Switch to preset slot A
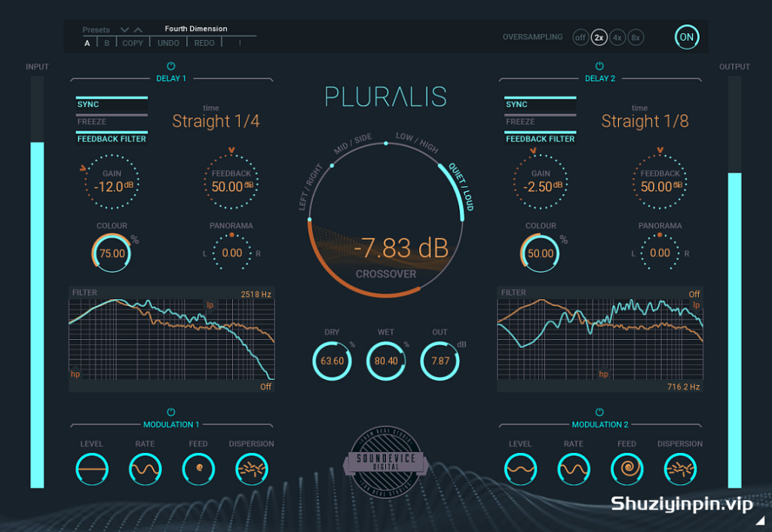 pyautogui.click(x=87, y=43)
